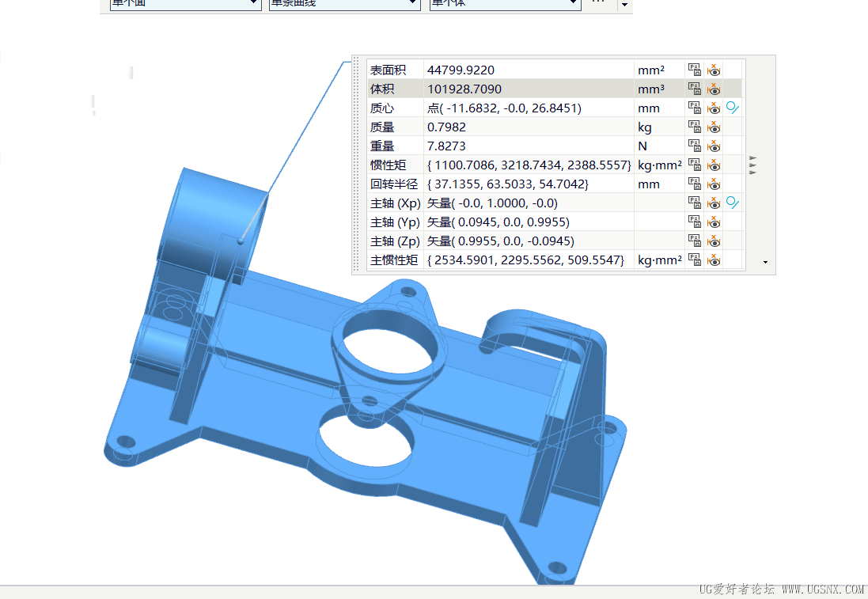Save the 质量 measurement result icon
Image resolution: width=868 pixels, height=599 pixels.
pos(694,127)
